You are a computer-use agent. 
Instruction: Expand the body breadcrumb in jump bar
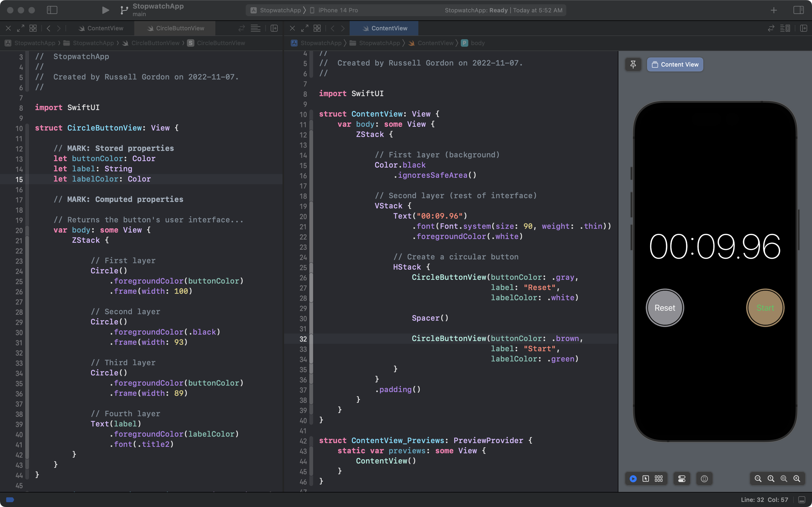(477, 43)
